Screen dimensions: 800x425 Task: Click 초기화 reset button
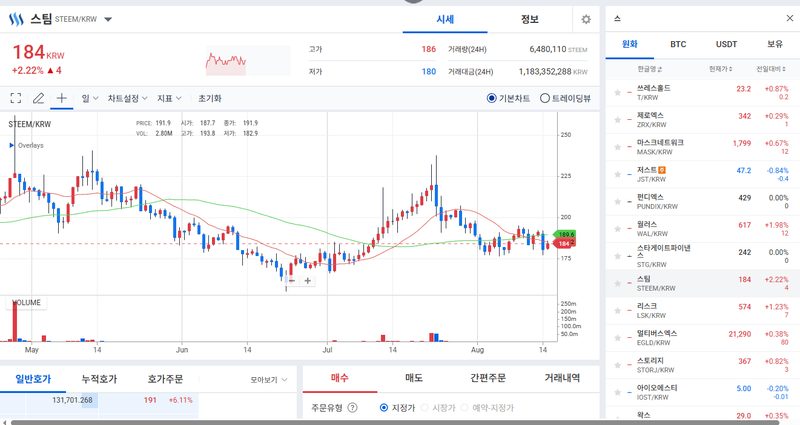(210, 98)
